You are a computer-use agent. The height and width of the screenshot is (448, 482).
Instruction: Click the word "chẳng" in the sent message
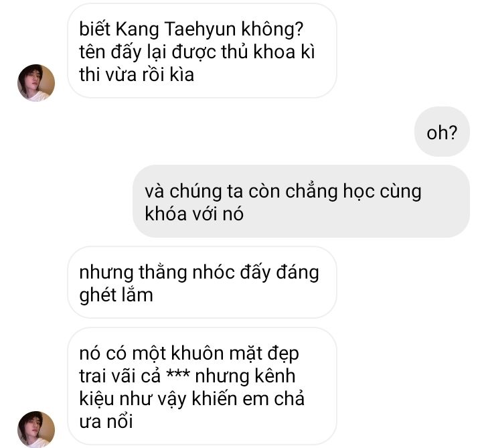click(x=311, y=192)
